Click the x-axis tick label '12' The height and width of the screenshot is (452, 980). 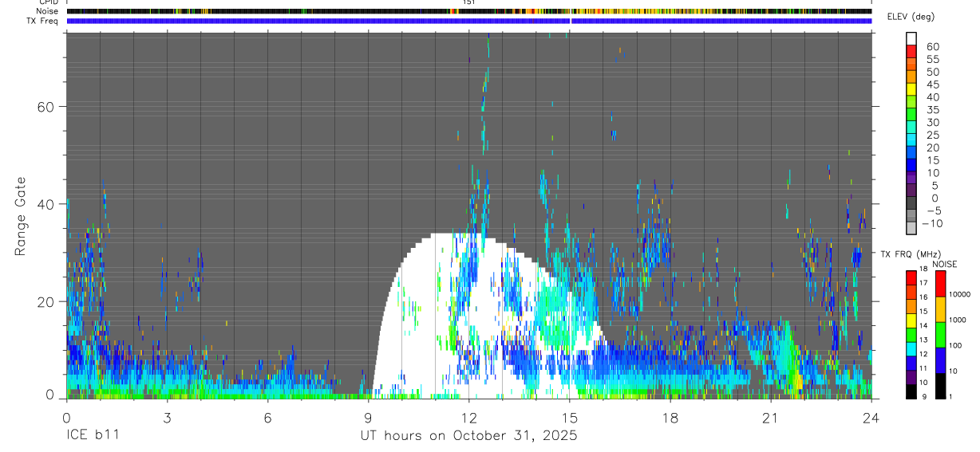pyautogui.click(x=469, y=419)
